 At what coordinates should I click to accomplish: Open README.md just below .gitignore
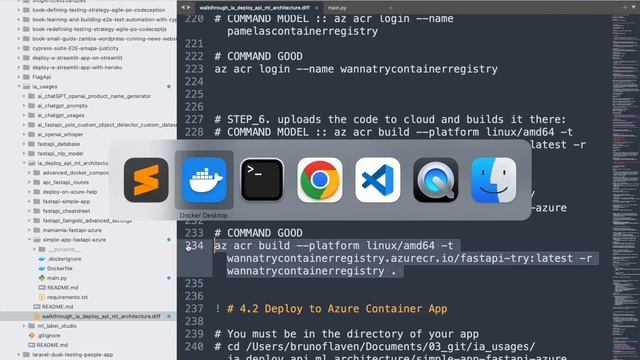tap(52, 345)
